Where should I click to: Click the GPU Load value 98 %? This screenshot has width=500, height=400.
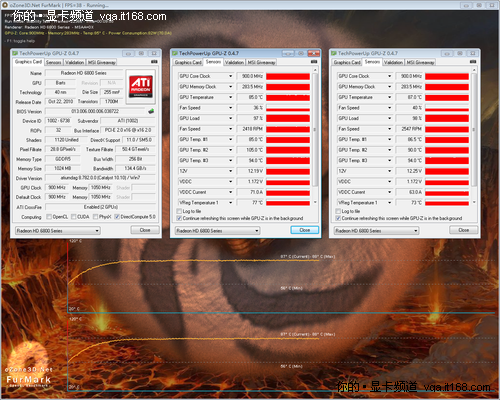409,118
